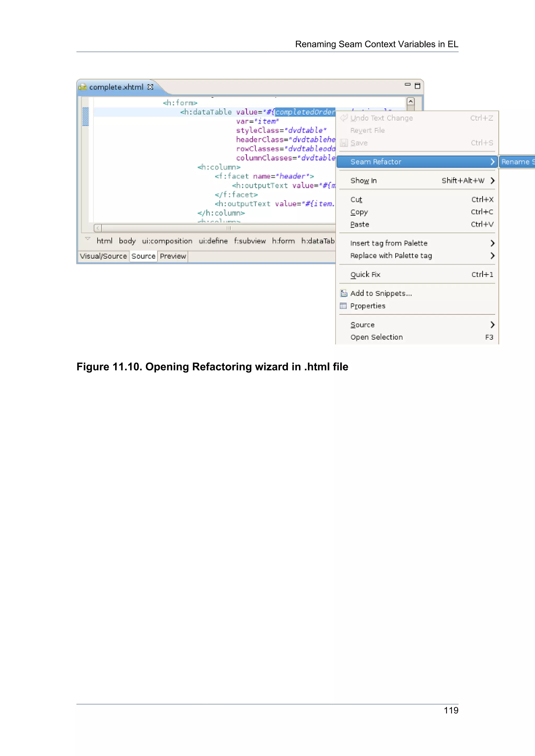The height and width of the screenshot is (756, 535).
Task: Expand Replace with Palette tag arrow
Action: coord(492,256)
